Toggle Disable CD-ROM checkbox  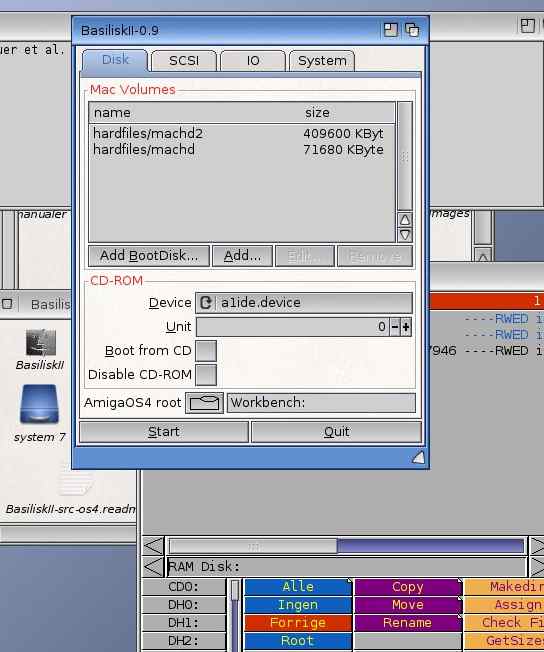(x=206, y=375)
